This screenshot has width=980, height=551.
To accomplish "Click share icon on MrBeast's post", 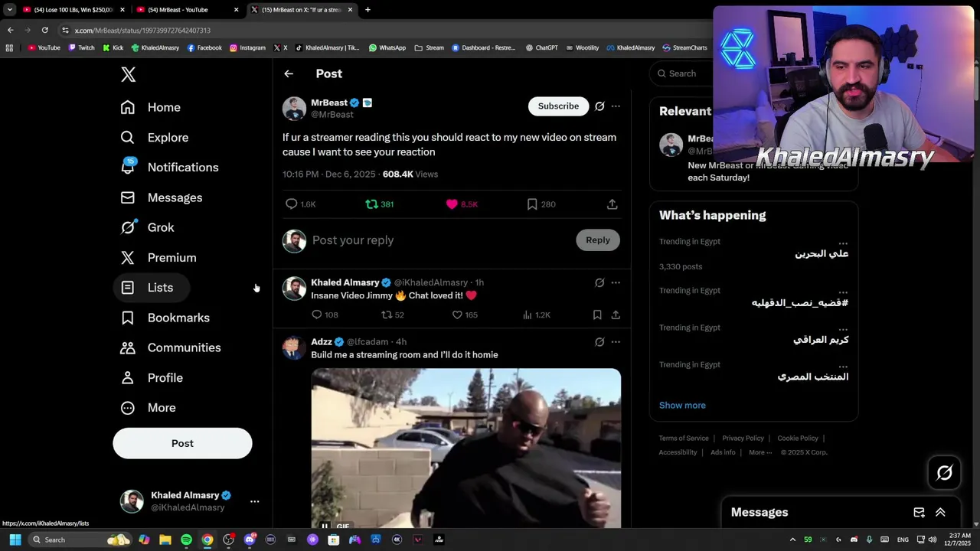I will point(612,204).
